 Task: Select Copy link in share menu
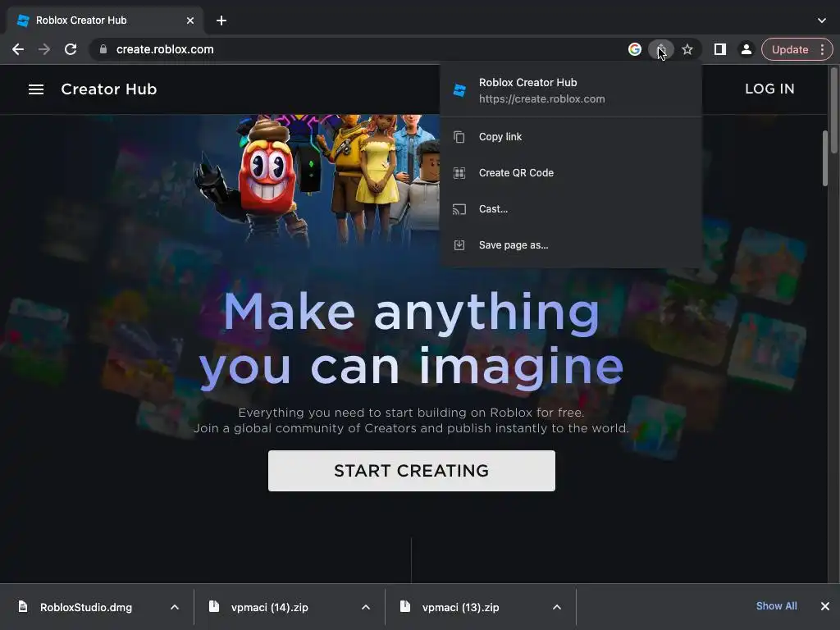click(x=571, y=137)
